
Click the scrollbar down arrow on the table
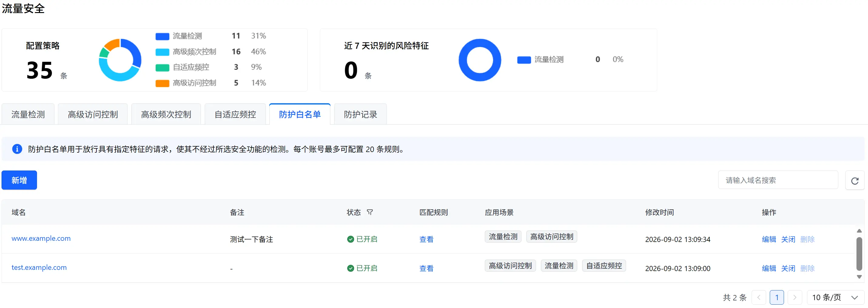coord(859,277)
